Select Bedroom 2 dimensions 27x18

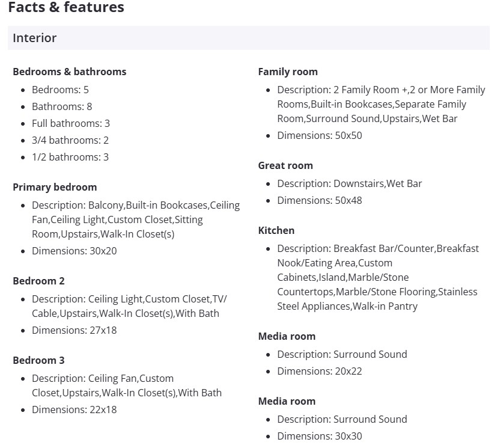(74, 330)
